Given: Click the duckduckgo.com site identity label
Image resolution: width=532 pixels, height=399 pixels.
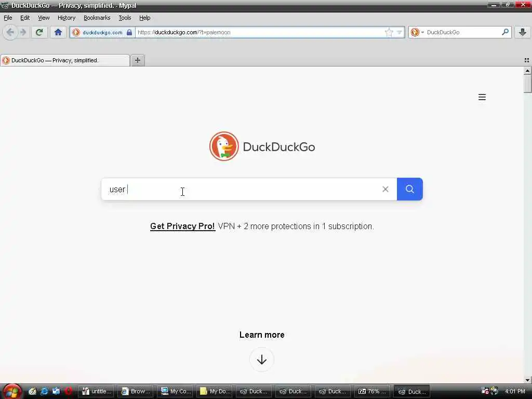Looking at the screenshot, I should (x=102, y=33).
